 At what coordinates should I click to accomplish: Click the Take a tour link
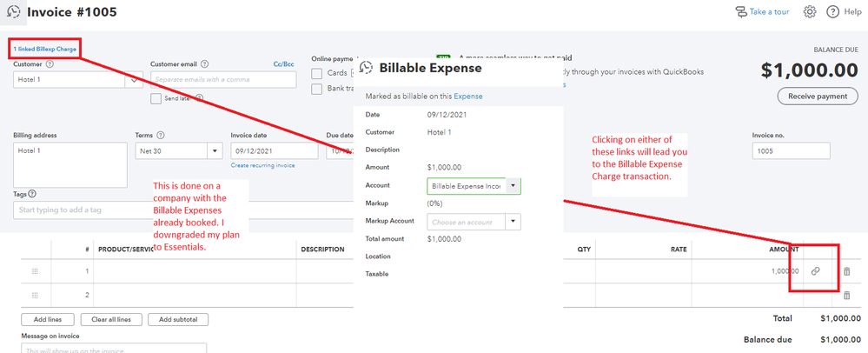coord(770,11)
